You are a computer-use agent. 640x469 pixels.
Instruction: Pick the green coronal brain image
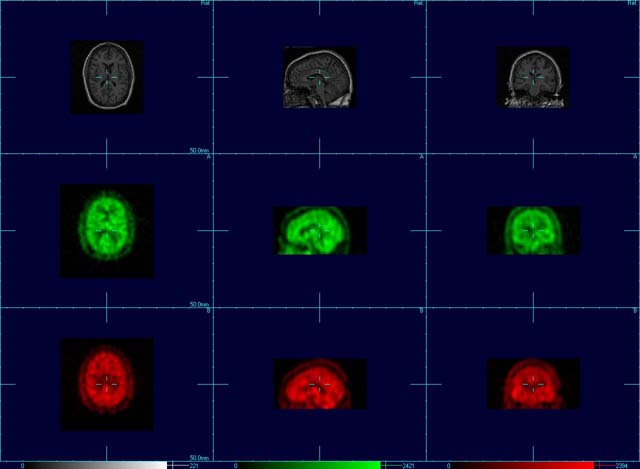pos(533,230)
